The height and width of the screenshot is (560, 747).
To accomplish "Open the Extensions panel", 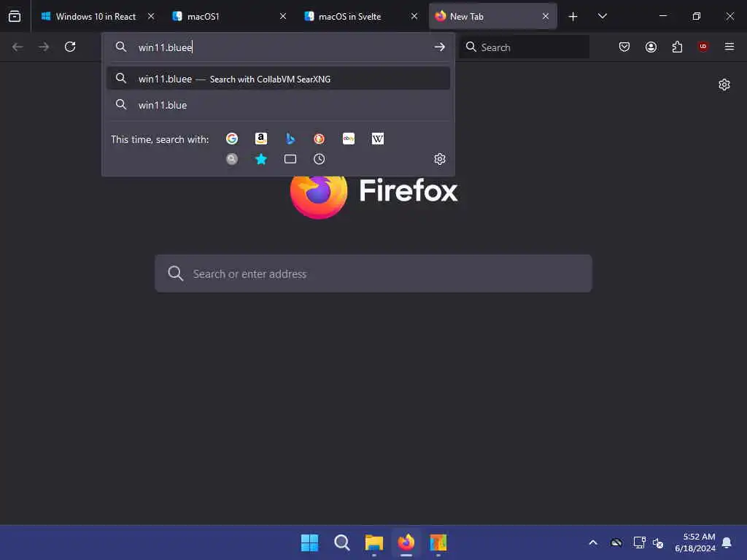I will point(677,47).
